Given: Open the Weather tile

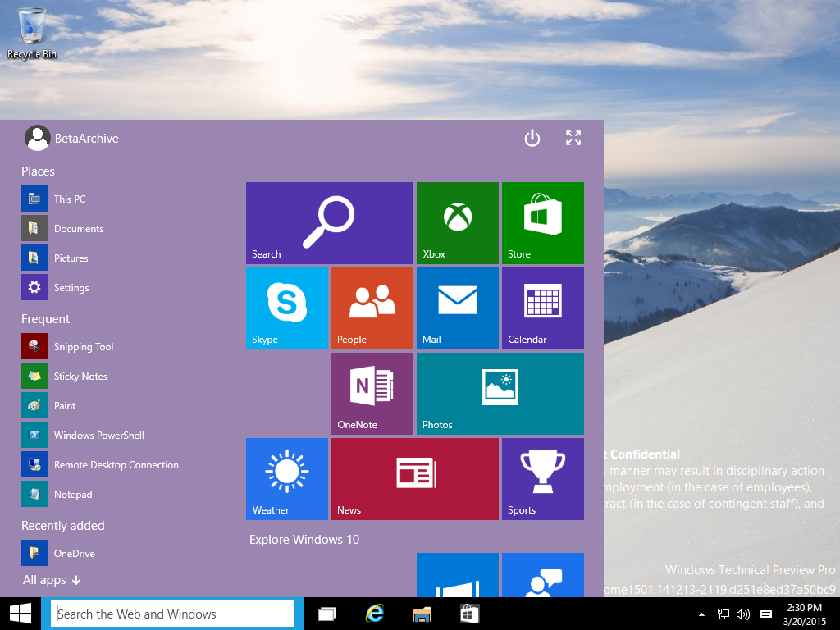Looking at the screenshot, I should pyautogui.click(x=286, y=478).
